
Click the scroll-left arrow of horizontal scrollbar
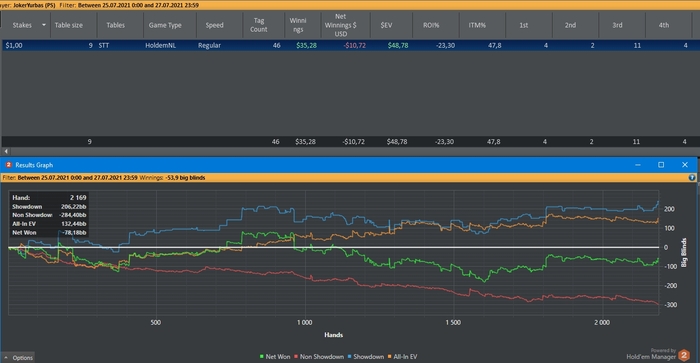(x=6, y=151)
